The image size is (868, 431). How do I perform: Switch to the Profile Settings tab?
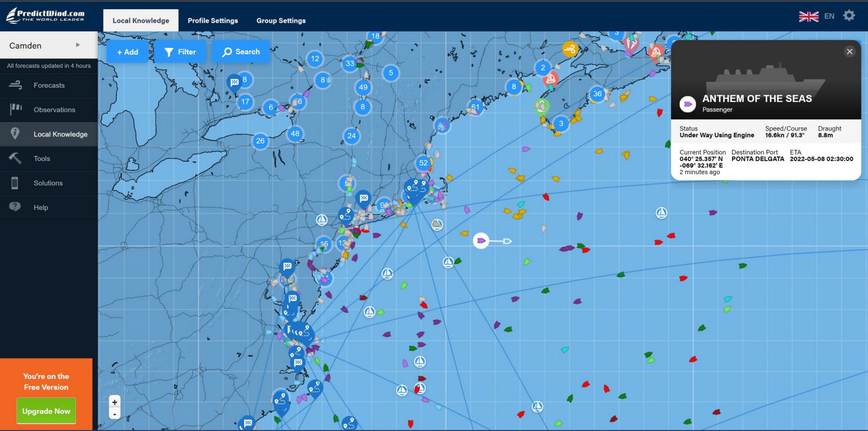[213, 21]
